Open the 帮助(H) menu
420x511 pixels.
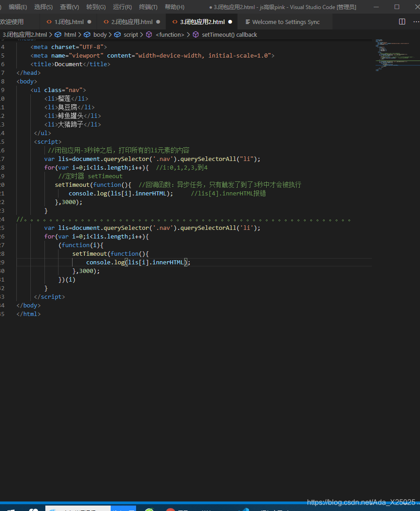175,7
